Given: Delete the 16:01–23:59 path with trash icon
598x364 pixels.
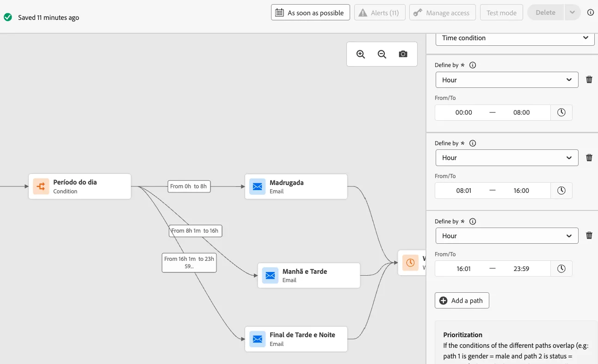Looking at the screenshot, I should [589, 235].
